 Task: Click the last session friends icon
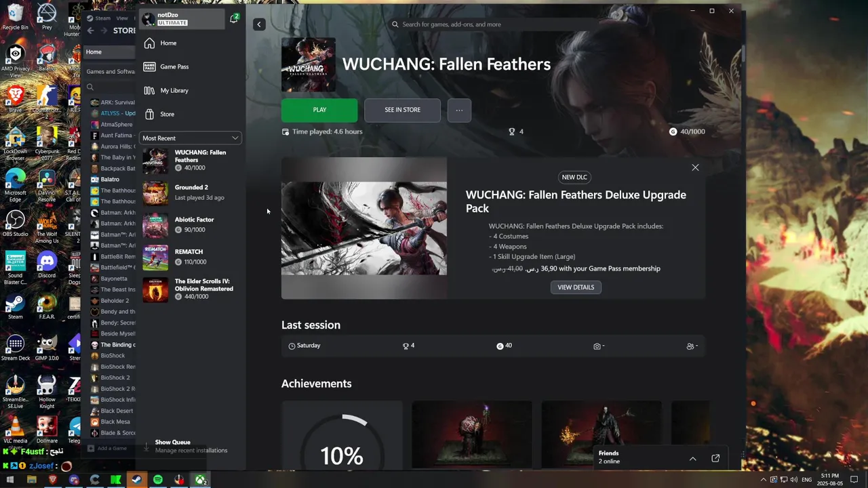point(692,346)
